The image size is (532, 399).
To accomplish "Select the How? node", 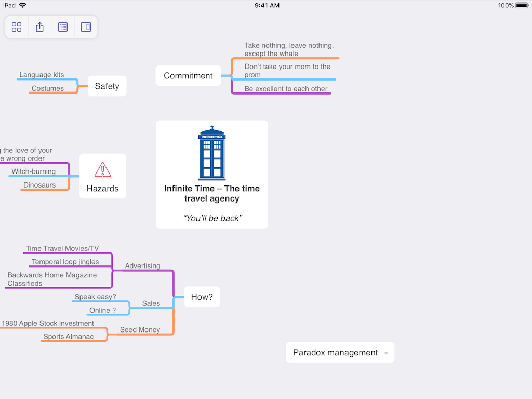I will (202, 297).
